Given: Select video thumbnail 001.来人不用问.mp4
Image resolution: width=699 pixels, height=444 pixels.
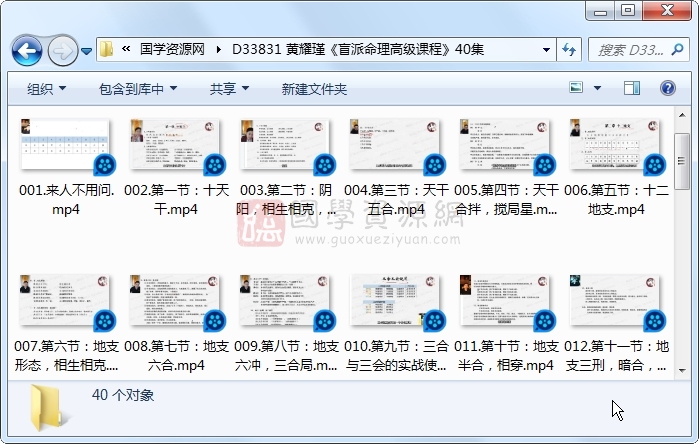Looking at the screenshot, I should tap(65, 144).
